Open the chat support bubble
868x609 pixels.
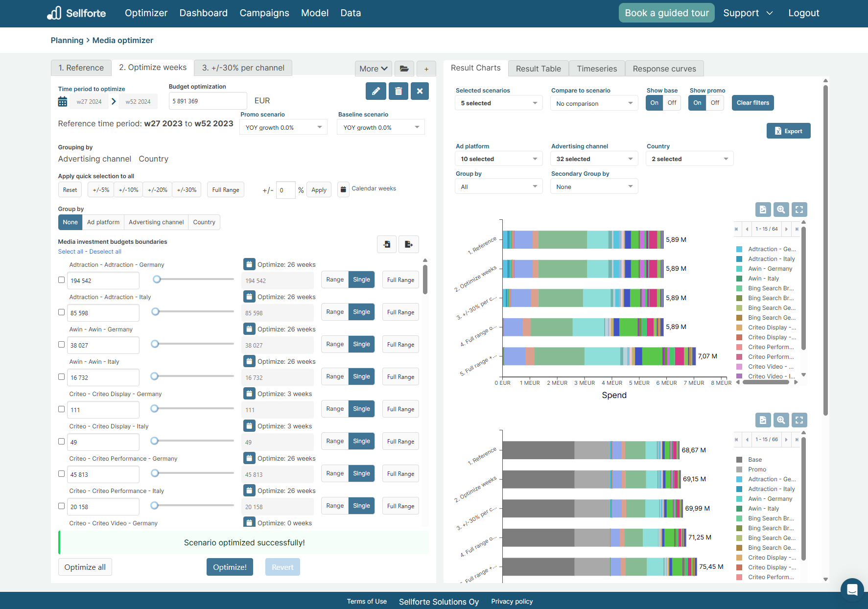(852, 590)
